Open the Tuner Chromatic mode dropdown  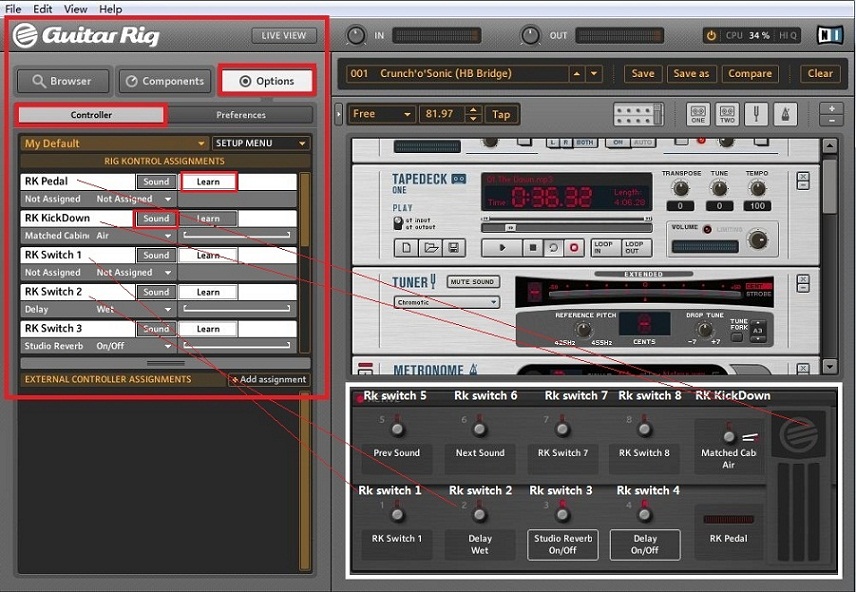click(x=447, y=302)
